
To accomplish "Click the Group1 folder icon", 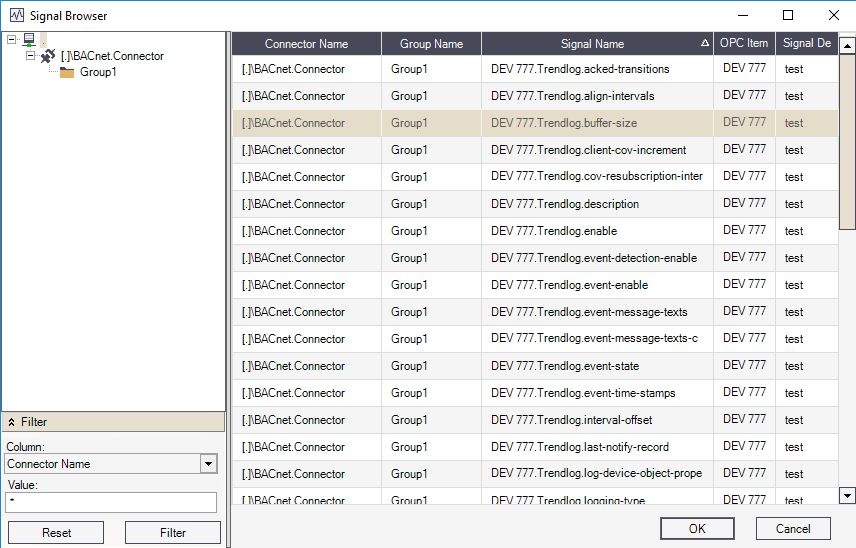I will click(x=67, y=72).
